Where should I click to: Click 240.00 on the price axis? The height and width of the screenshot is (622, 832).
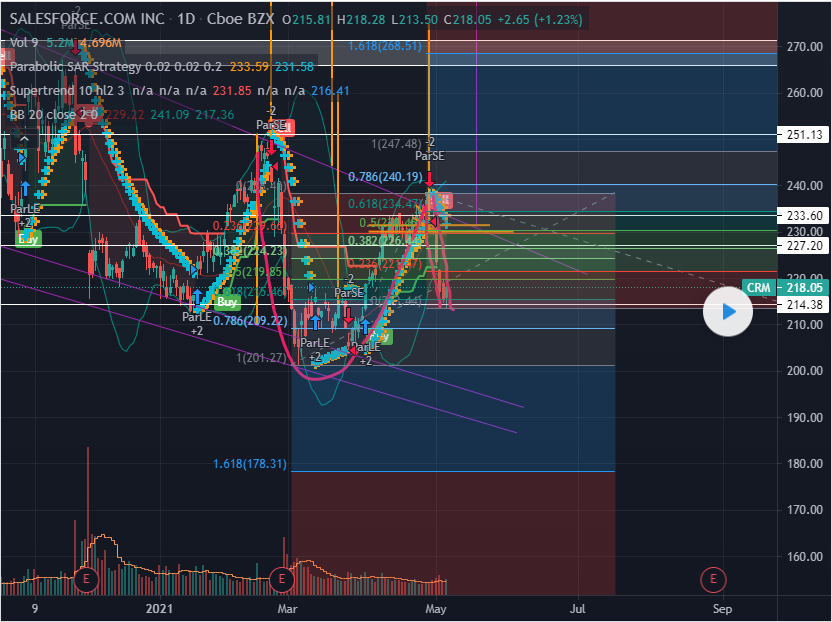click(805, 186)
